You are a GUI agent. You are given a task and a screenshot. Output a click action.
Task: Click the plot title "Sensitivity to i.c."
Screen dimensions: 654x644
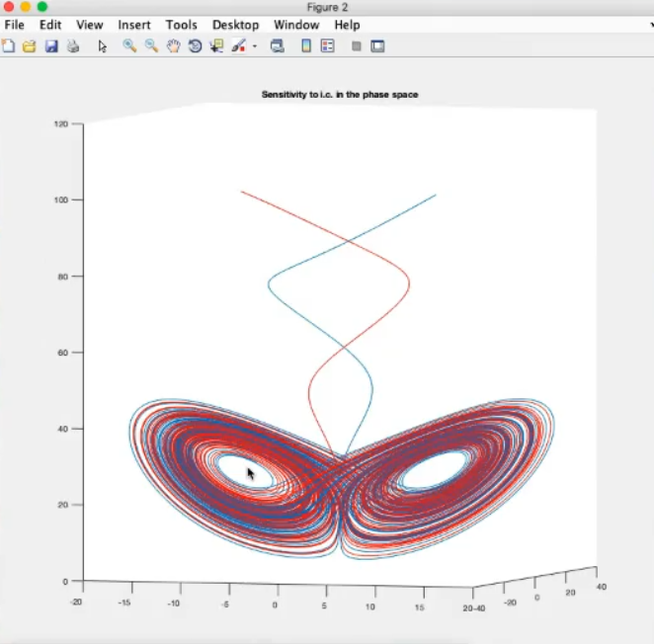click(x=339, y=95)
